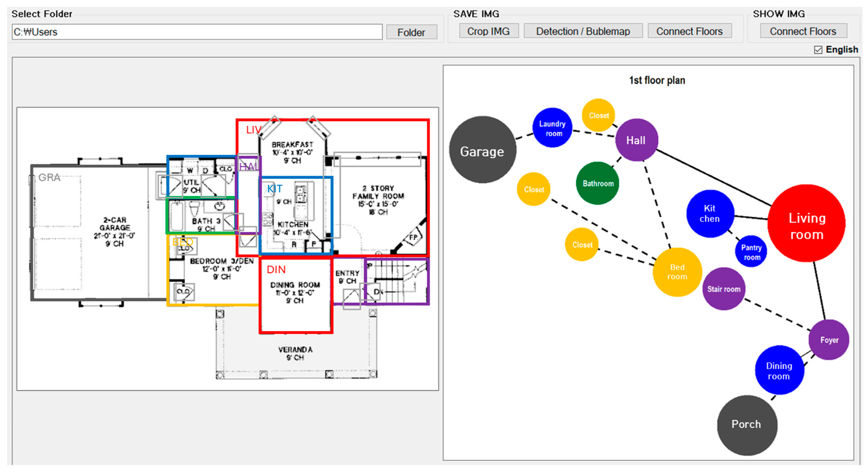
Task: Click the blue Kit chen bubble
Action: click(x=710, y=214)
